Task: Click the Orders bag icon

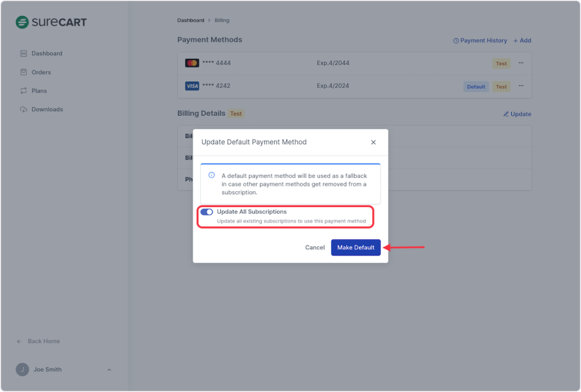Action: coord(23,72)
